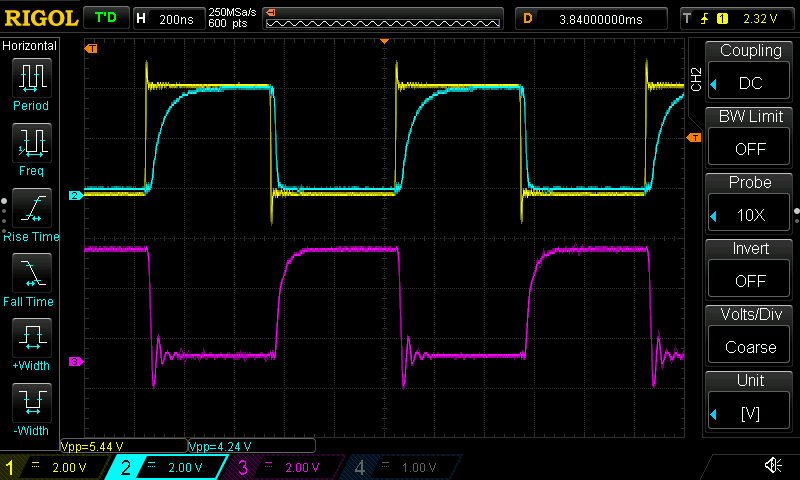
Task: Choose the Rise Time measurement icon
Action: 31,208
